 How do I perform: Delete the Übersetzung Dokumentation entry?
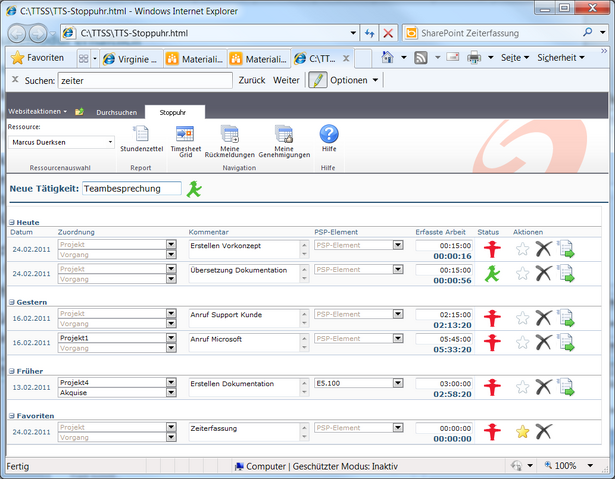[544, 273]
